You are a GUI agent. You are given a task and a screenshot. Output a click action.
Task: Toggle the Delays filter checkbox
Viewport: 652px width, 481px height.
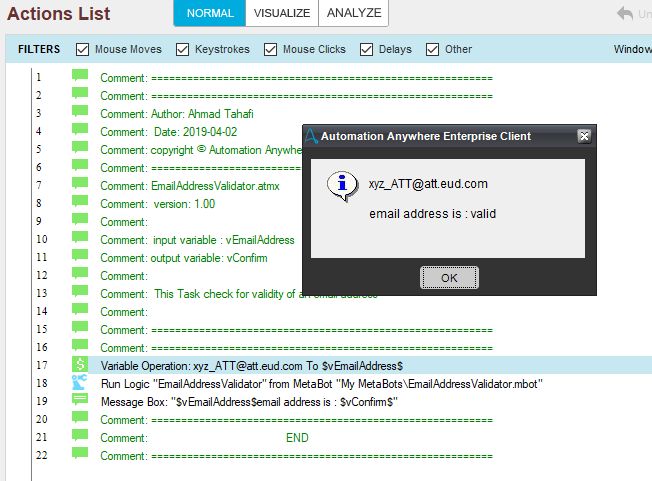tap(366, 49)
